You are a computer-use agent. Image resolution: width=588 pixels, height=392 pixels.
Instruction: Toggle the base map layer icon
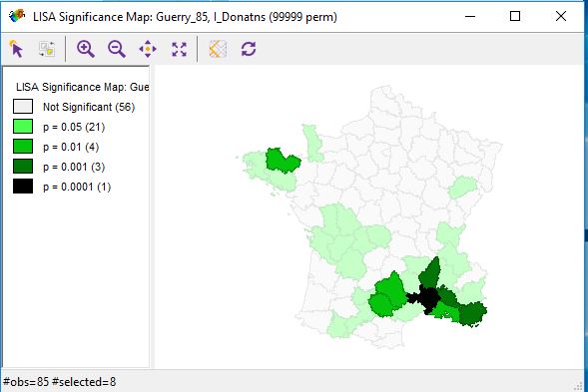click(x=218, y=49)
